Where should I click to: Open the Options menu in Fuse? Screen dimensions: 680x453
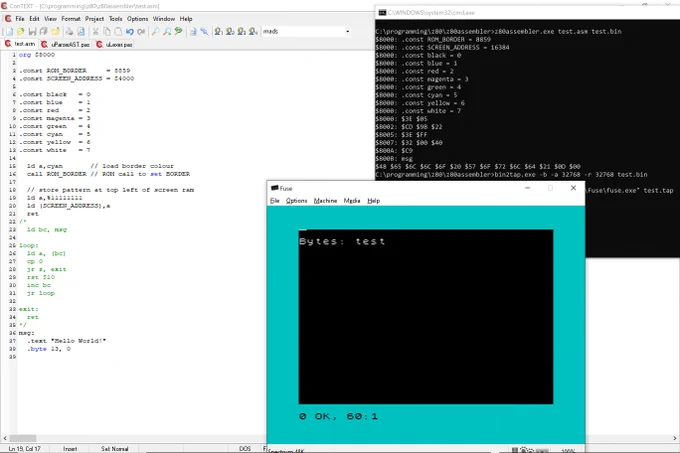click(x=296, y=201)
